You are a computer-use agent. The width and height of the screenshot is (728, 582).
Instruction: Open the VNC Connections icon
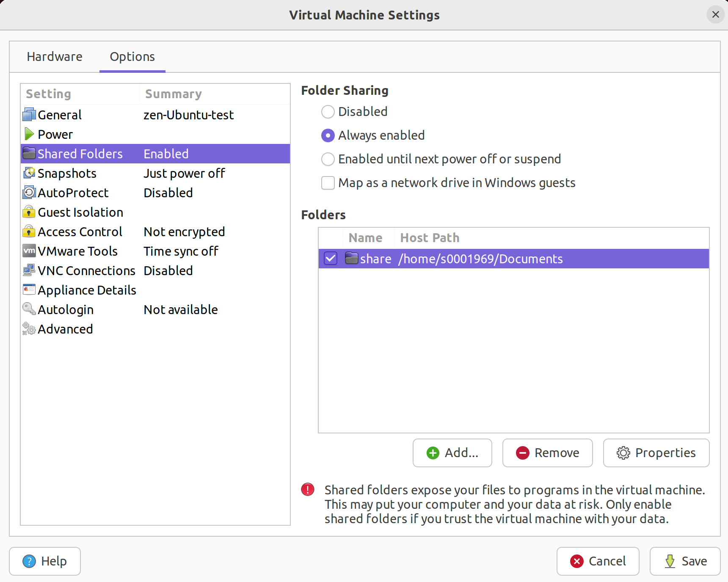(x=29, y=270)
